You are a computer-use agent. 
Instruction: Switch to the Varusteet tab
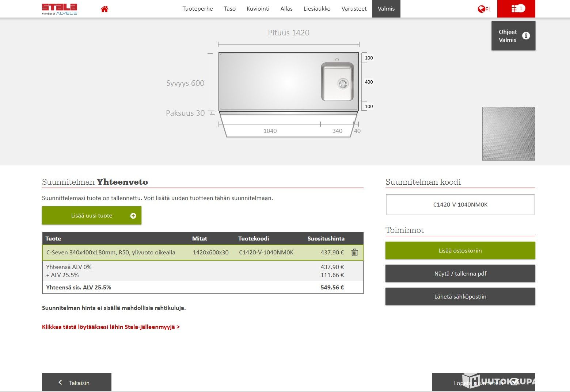tap(354, 9)
